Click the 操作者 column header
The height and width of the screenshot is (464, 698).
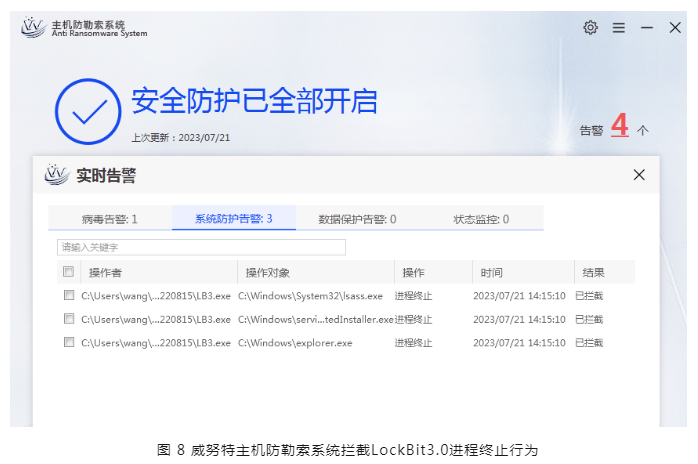click(x=105, y=272)
